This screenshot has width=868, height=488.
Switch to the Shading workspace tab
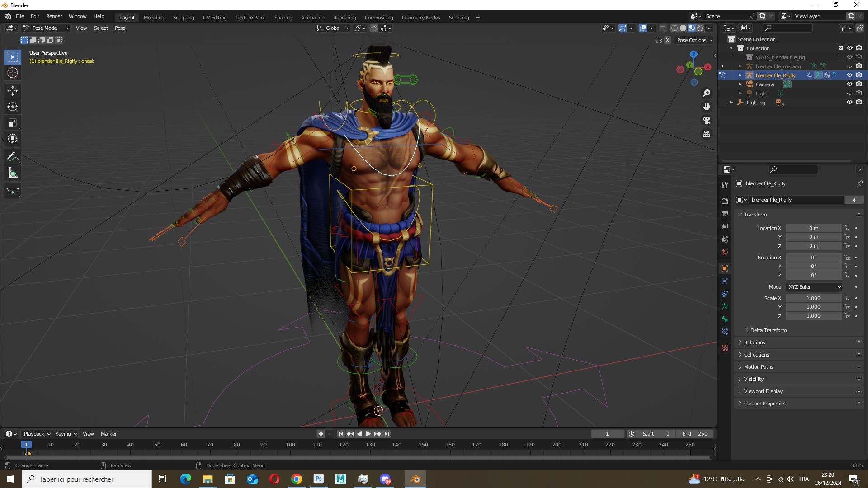click(x=283, y=18)
